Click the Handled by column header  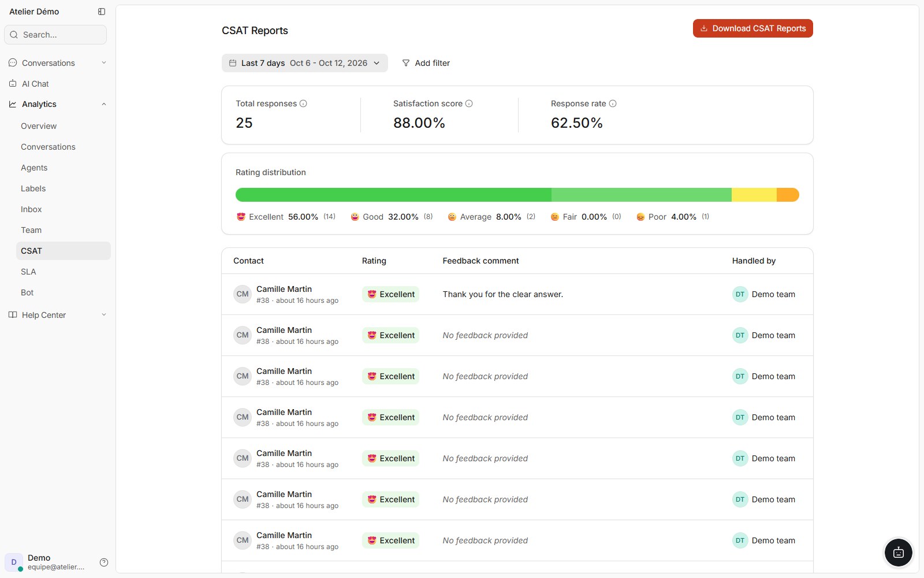tap(754, 261)
